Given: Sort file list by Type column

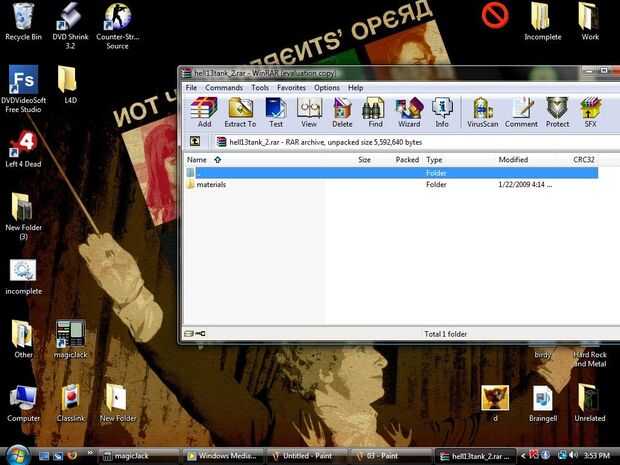Looking at the screenshot, I should click(x=434, y=160).
